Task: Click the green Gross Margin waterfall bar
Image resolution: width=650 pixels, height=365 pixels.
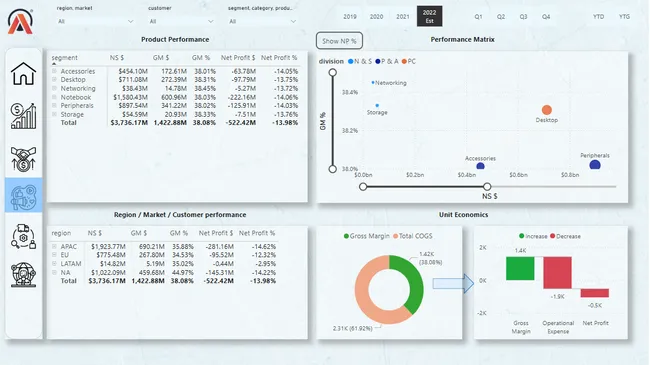Action: (520, 268)
